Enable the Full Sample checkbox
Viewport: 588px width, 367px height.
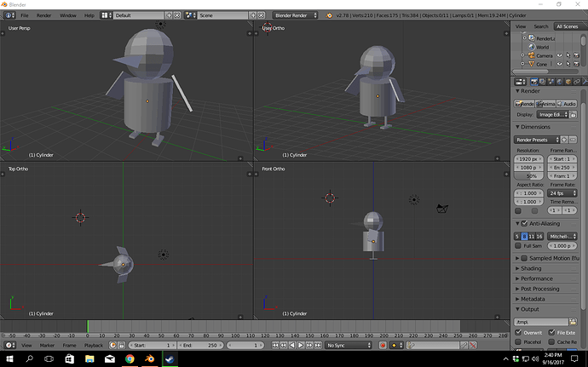click(518, 246)
